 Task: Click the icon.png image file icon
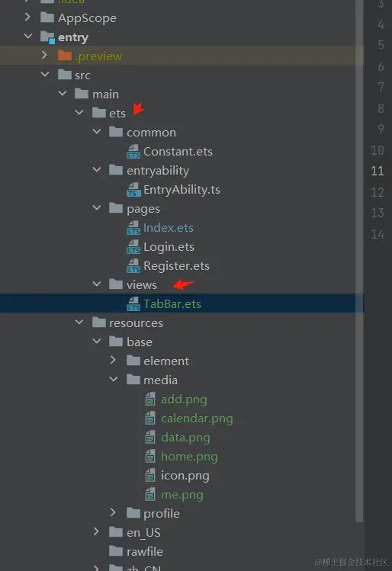[x=150, y=475]
